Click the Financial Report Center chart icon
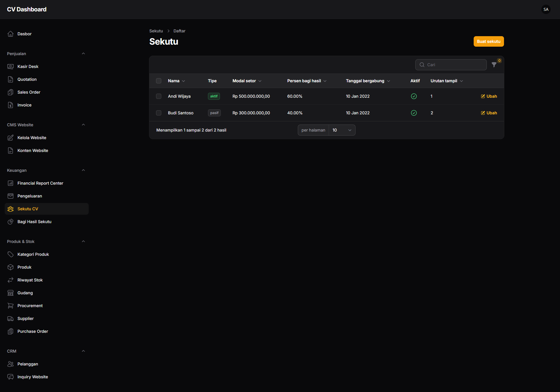This screenshot has height=392, width=560. (10, 183)
